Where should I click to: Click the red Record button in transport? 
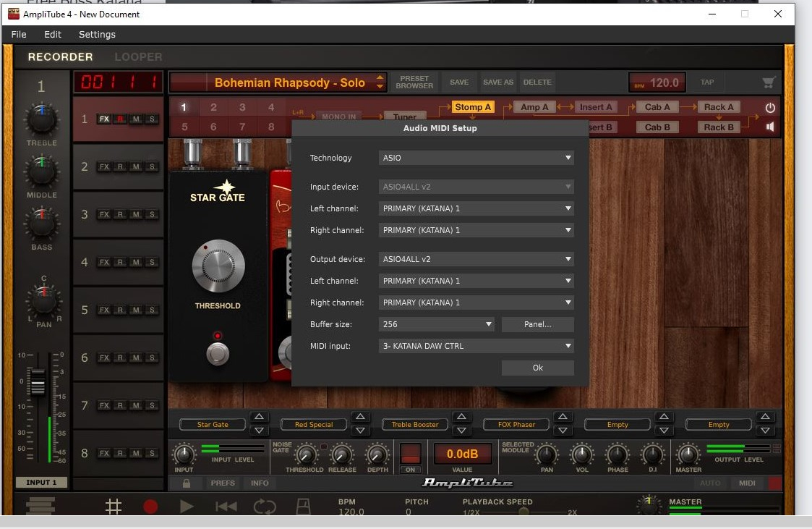(150, 506)
